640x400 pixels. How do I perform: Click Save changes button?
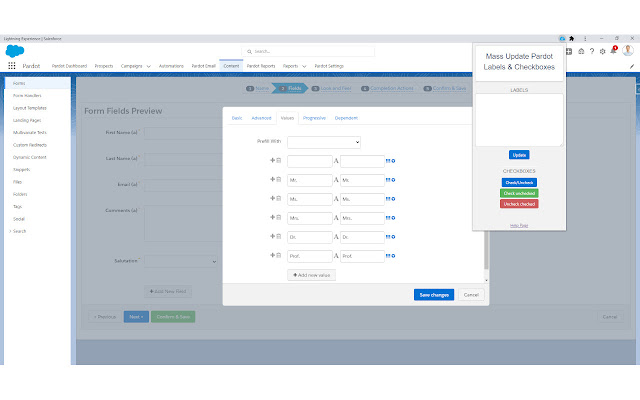tap(434, 295)
